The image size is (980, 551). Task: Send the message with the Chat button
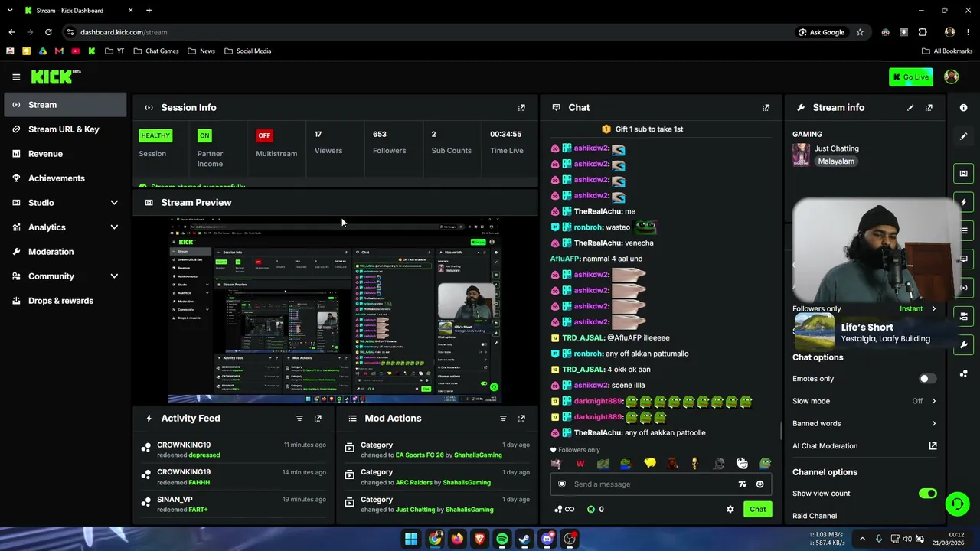click(x=757, y=510)
